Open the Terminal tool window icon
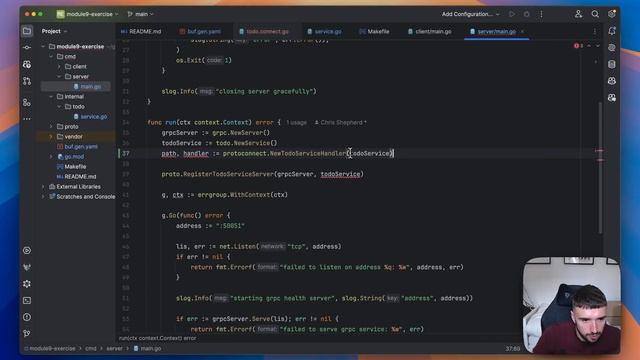The image size is (640, 360). [x=27, y=300]
